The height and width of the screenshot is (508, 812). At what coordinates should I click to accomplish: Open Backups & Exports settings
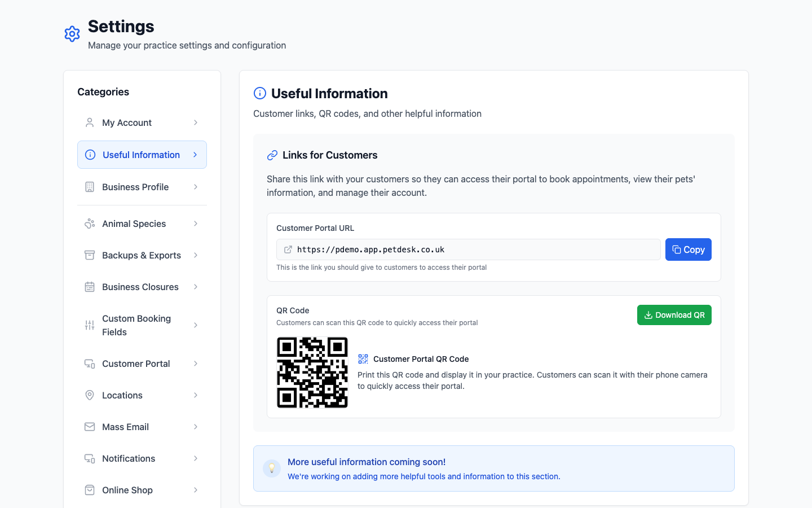coord(142,255)
